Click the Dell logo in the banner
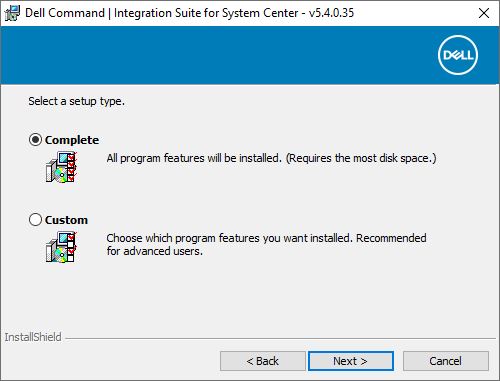500x381 pixels. (x=458, y=55)
